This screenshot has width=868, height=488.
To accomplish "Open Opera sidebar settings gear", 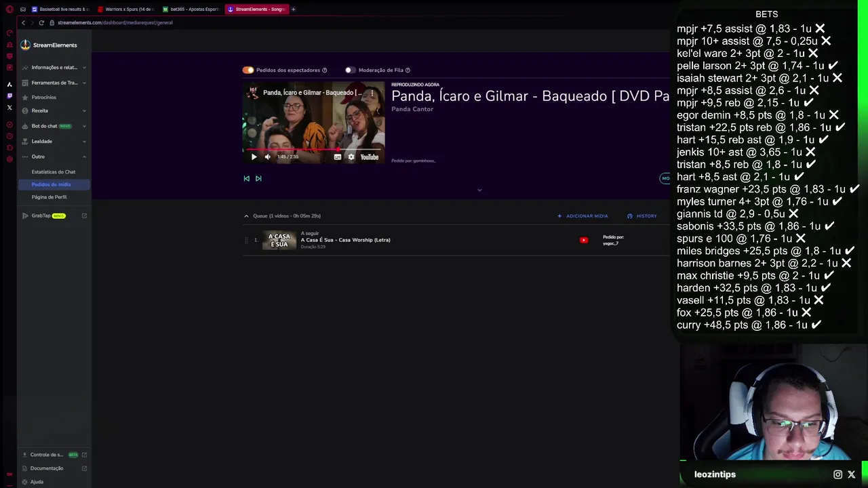I will [9, 159].
